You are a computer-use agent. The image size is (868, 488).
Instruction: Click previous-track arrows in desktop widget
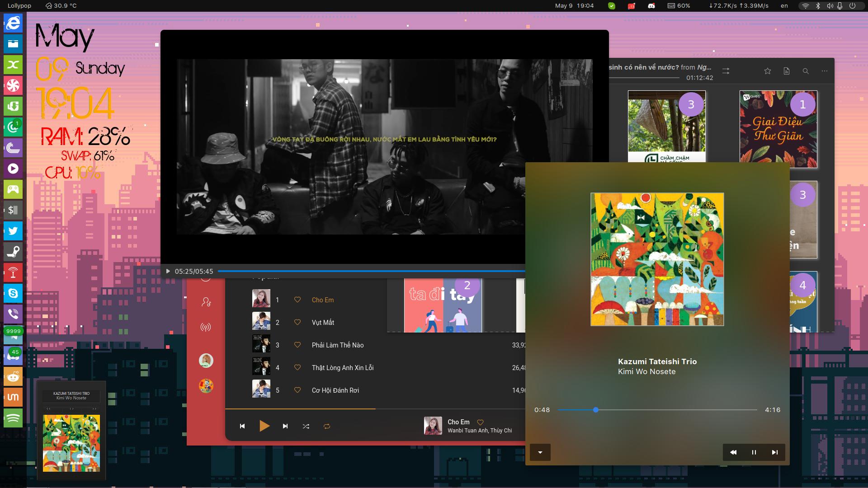(x=48, y=408)
